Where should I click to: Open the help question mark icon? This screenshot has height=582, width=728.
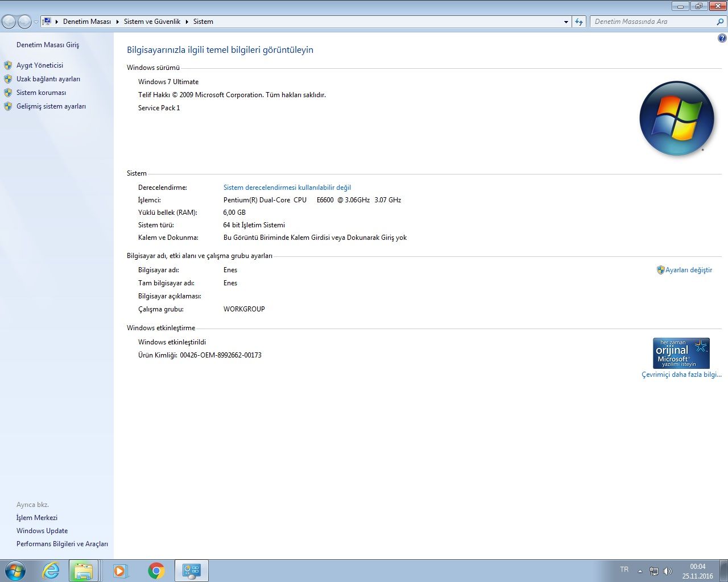(722, 38)
